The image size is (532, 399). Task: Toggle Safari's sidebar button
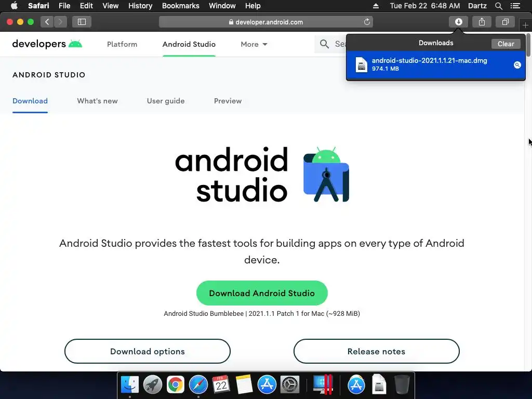click(82, 22)
